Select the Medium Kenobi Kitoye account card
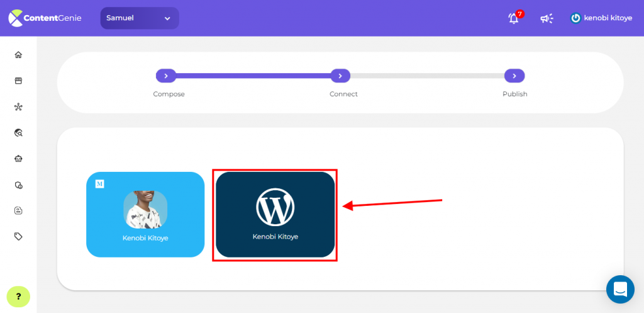Screen dimensions: 644x313 pos(145,215)
